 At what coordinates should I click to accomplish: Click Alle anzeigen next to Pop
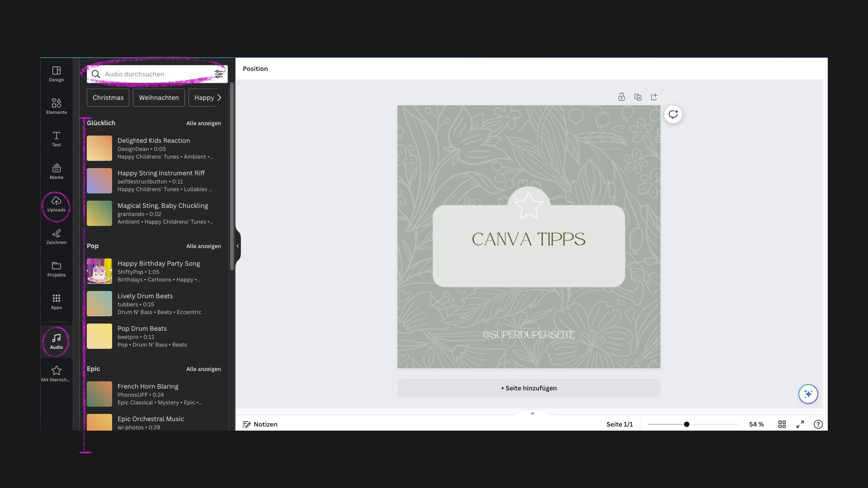point(203,246)
